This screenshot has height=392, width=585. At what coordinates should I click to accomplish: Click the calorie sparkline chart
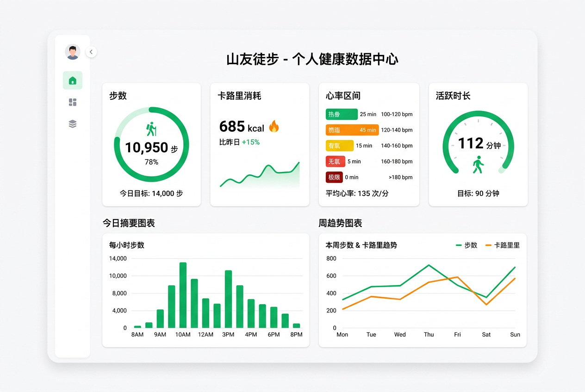[x=260, y=176]
